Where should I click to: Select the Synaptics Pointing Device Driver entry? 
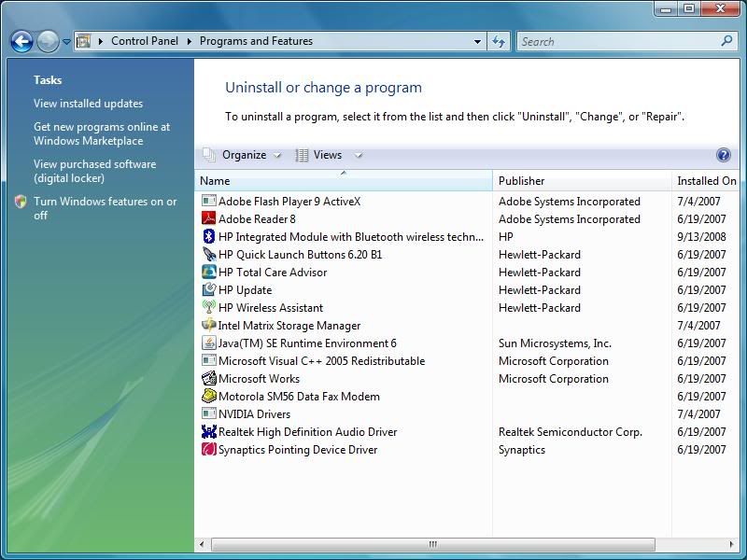467,449
